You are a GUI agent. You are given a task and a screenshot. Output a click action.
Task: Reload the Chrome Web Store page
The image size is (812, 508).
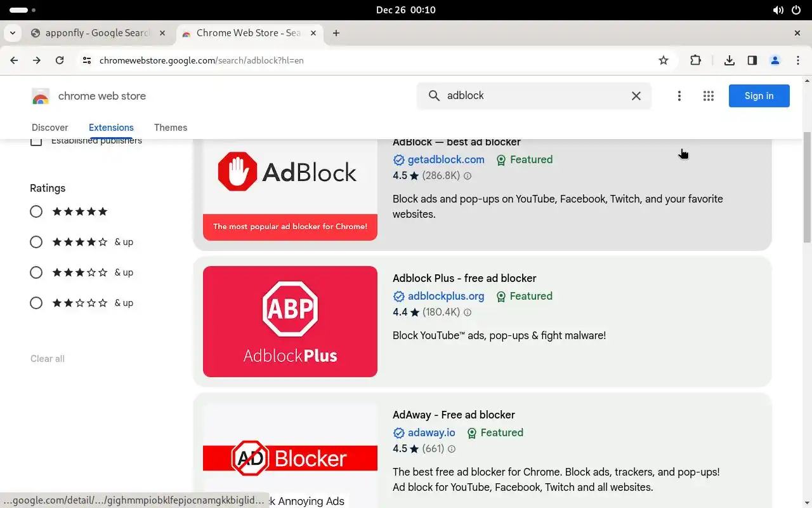pos(60,60)
